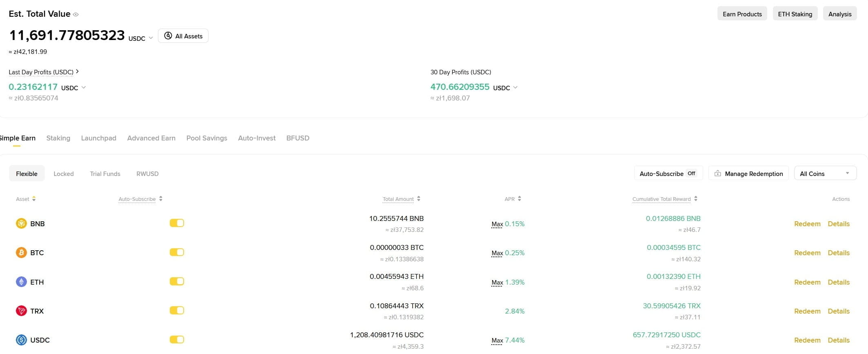
Task: Hide balance via eye icon near Est. Total Value
Action: (x=75, y=14)
